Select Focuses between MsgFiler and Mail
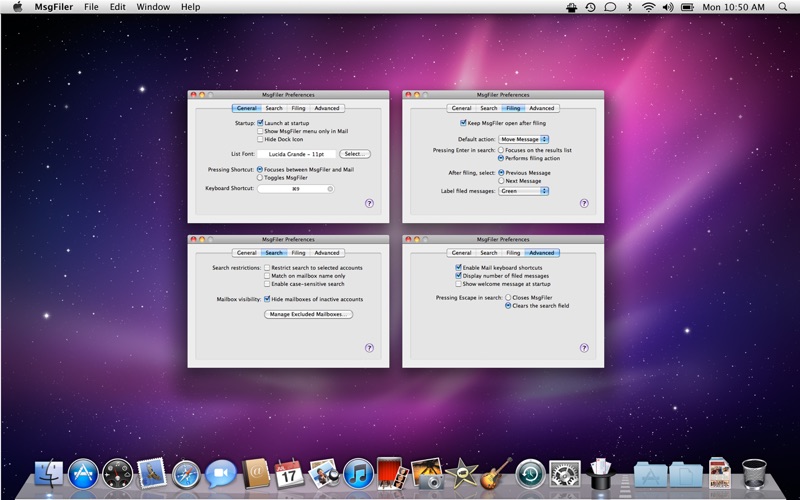The width and height of the screenshot is (800, 500). pyautogui.click(x=260, y=169)
